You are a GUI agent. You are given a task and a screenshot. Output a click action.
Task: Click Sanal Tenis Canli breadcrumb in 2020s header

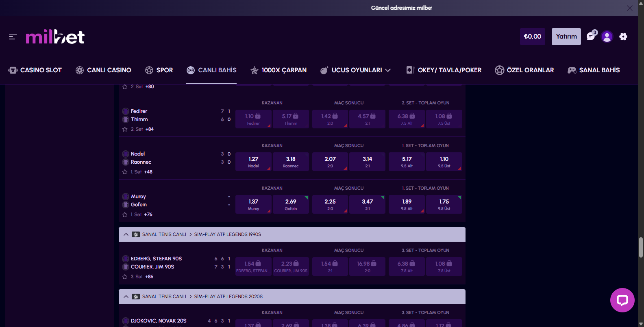tap(164, 297)
